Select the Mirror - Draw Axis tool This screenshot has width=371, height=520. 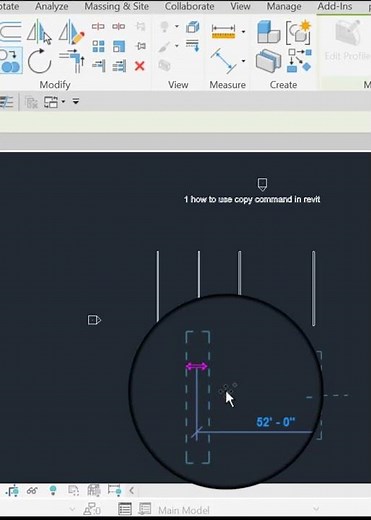click(71, 32)
